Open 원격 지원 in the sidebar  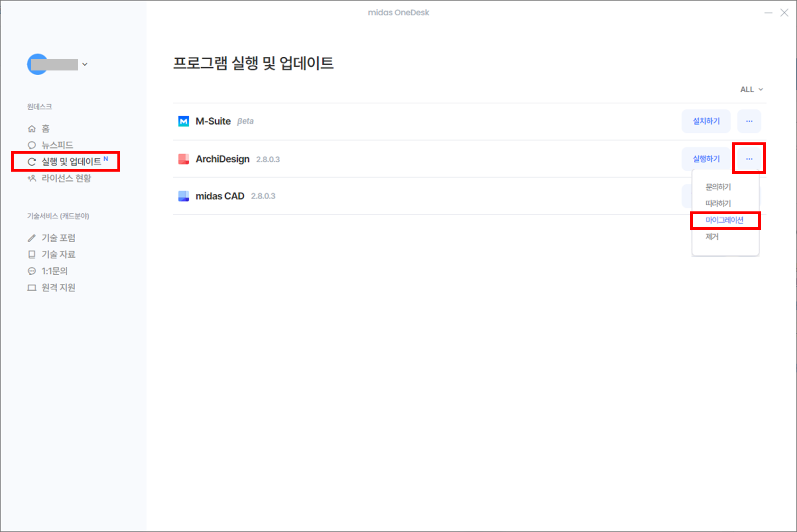(x=52, y=288)
